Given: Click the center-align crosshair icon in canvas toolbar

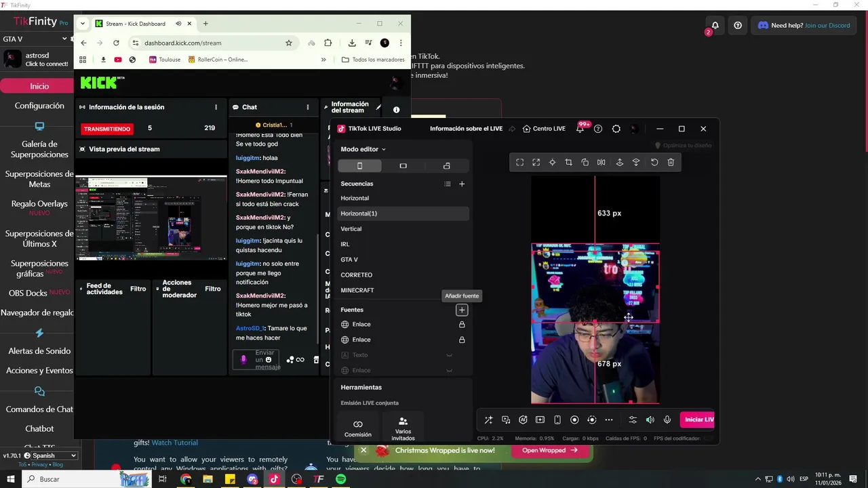Looking at the screenshot, I should 552,163.
